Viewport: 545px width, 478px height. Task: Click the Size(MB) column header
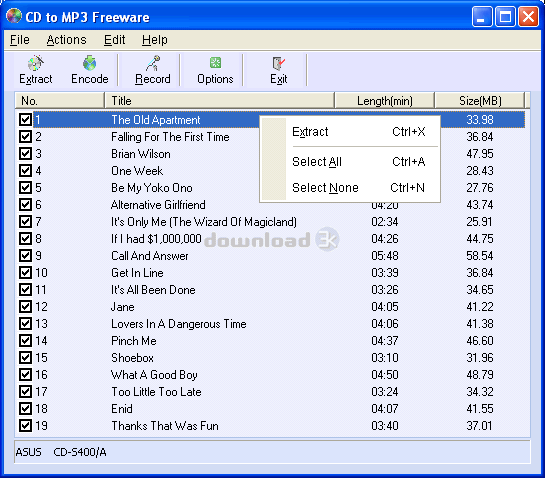tap(480, 101)
